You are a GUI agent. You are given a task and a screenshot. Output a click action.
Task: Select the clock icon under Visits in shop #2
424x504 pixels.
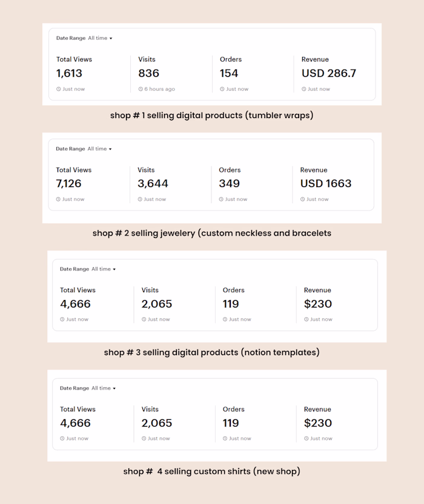[x=141, y=199]
